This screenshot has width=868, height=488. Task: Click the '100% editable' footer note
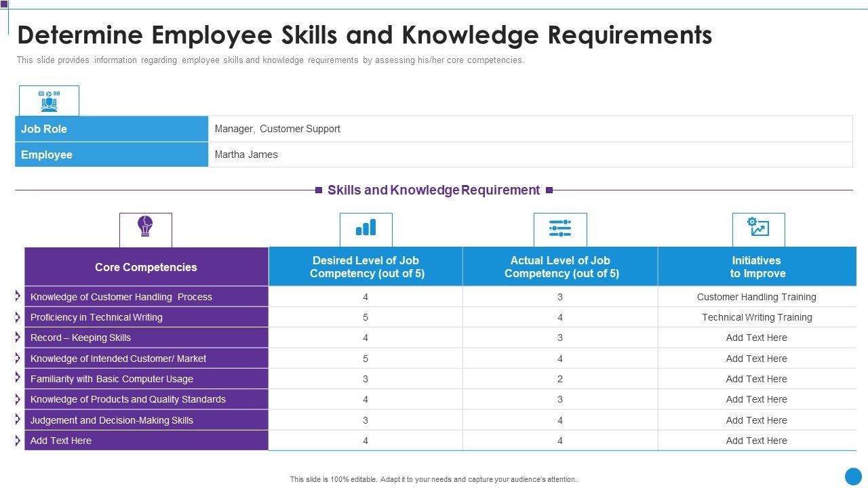(433, 479)
